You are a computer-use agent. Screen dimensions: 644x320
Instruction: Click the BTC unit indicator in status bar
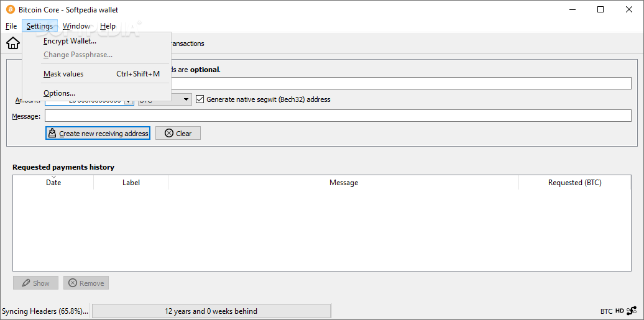coord(606,311)
